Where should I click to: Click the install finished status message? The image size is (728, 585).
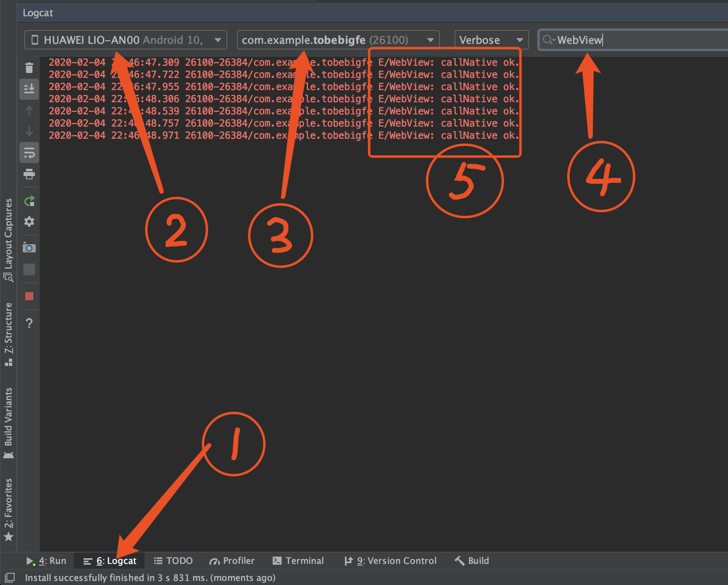click(x=150, y=577)
